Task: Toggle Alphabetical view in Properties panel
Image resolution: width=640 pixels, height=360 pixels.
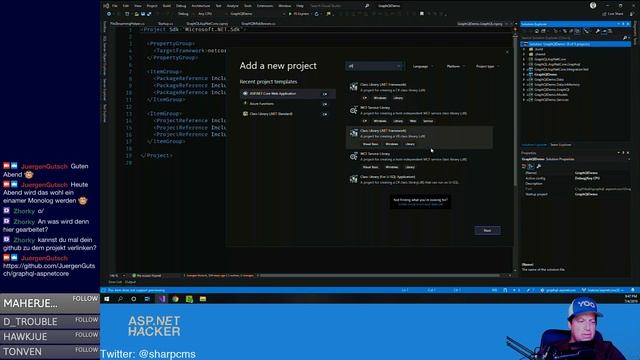Action: tap(531, 166)
